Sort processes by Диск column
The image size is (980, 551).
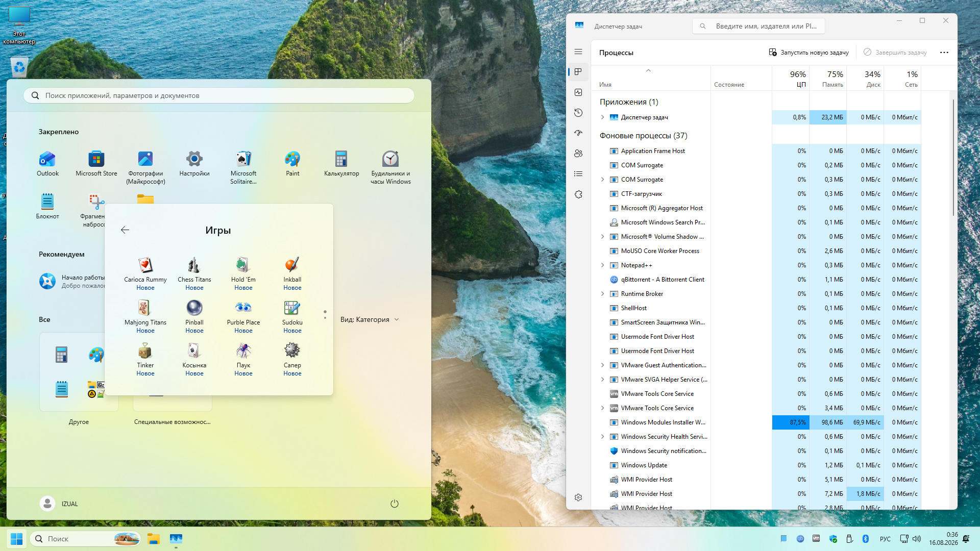point(865,79)
